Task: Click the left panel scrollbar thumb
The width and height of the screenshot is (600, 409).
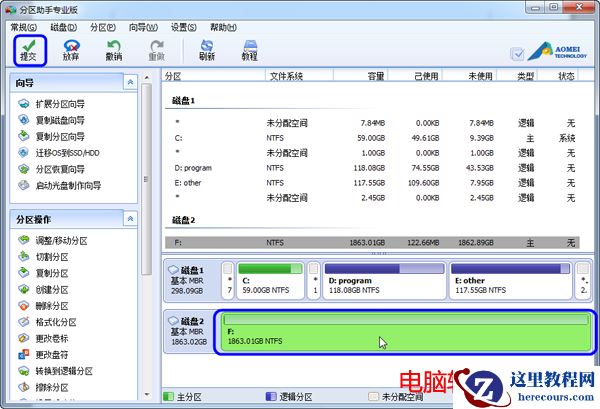Action: (147, 179)
